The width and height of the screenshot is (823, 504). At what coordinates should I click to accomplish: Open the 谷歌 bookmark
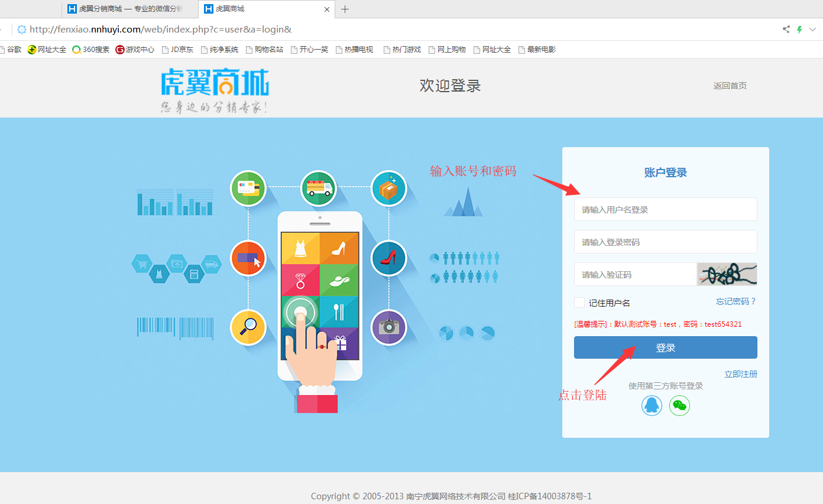11,50
